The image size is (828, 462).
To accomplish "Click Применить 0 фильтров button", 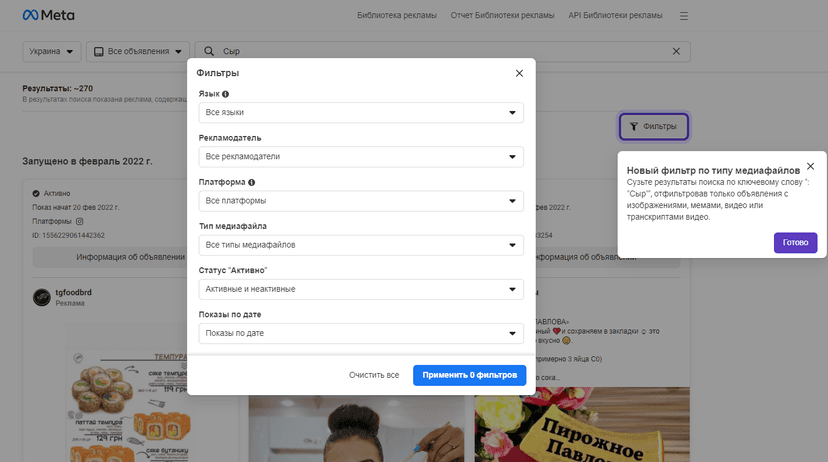I will [x=469, y=375].
